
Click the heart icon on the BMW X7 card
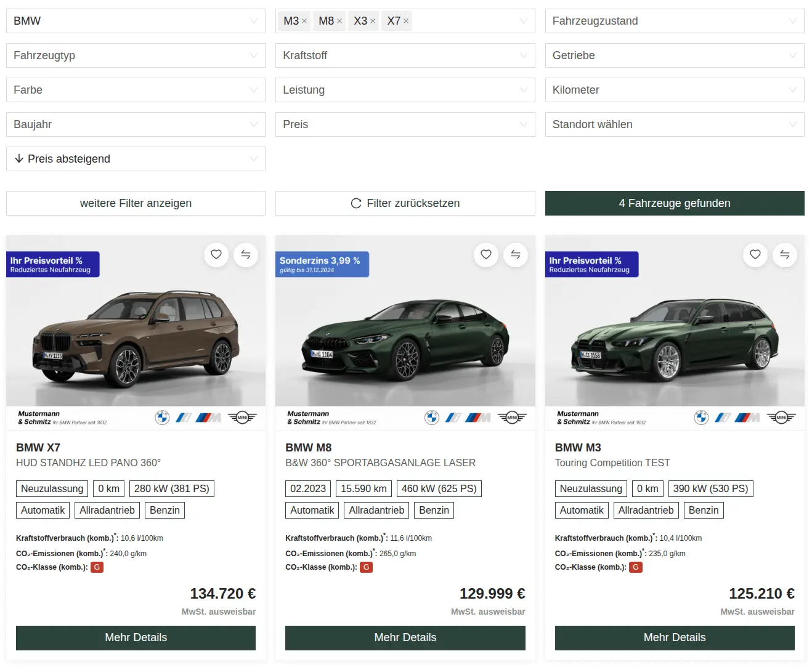tap(216, 255)
